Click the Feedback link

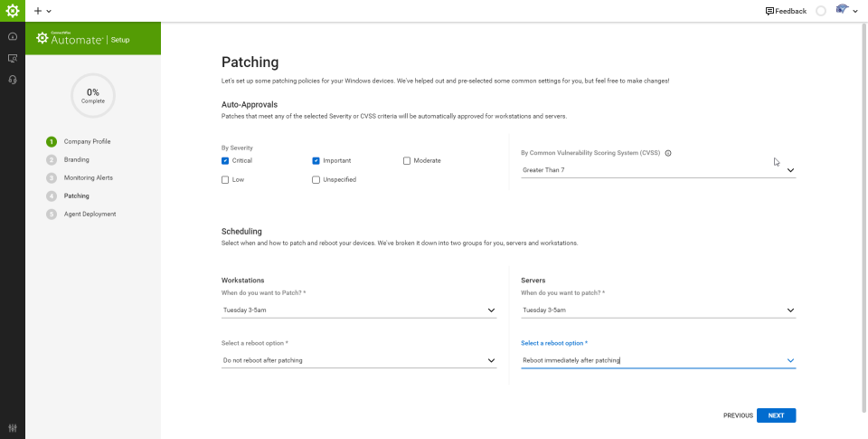pyautogui.click(x=786, y=11)
